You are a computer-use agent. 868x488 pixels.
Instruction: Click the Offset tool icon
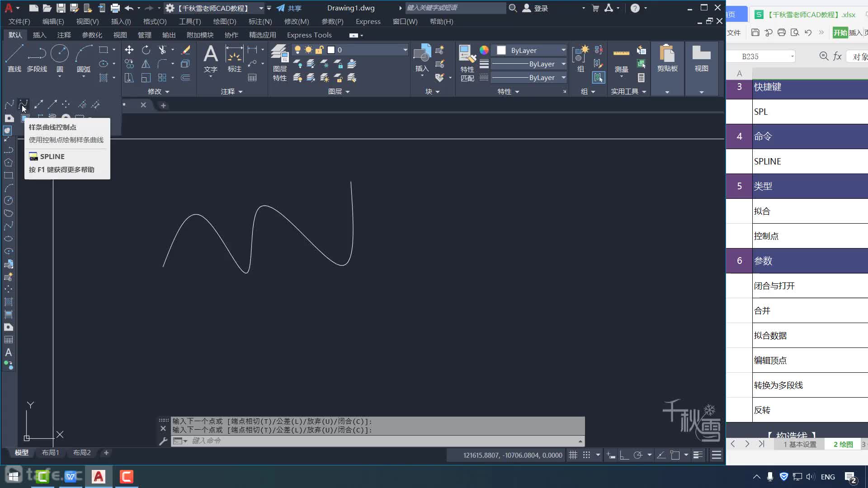(185, 78)
